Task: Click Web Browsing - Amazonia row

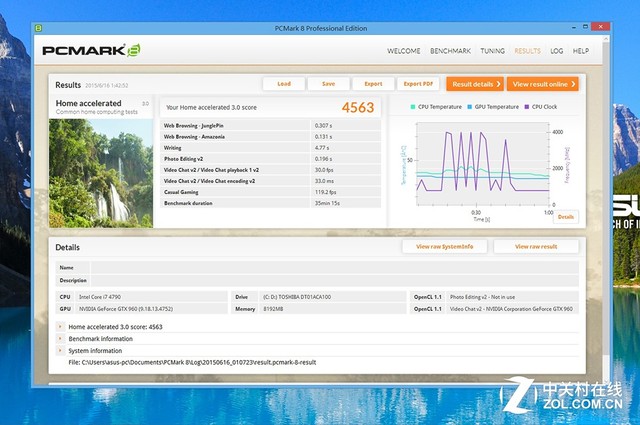Action: click(x=271, y=136)
